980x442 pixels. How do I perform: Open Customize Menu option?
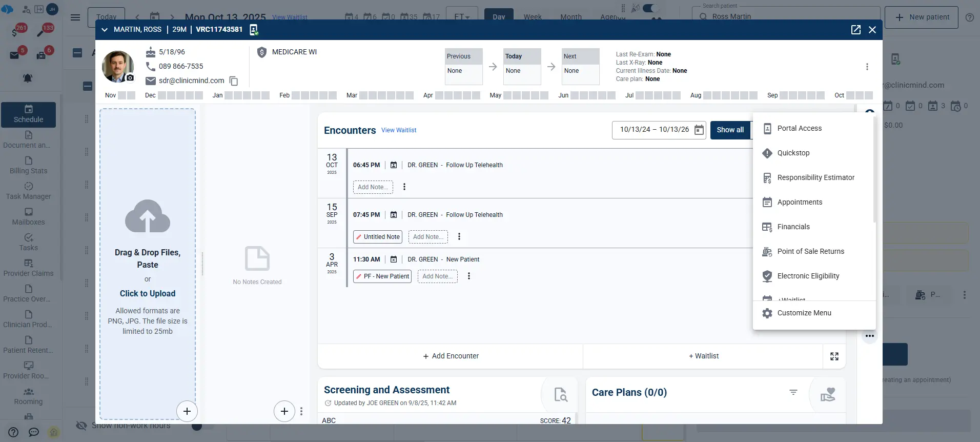[804, 313]
